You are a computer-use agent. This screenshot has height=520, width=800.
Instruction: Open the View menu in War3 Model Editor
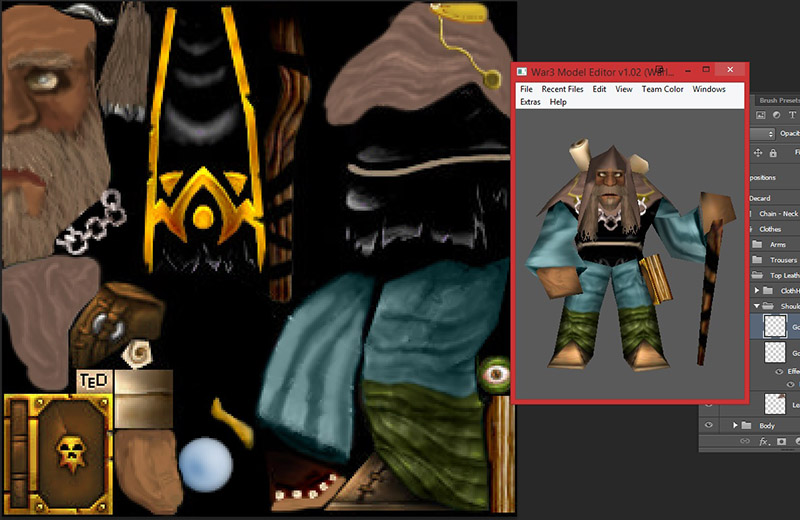tap(623, 89)
